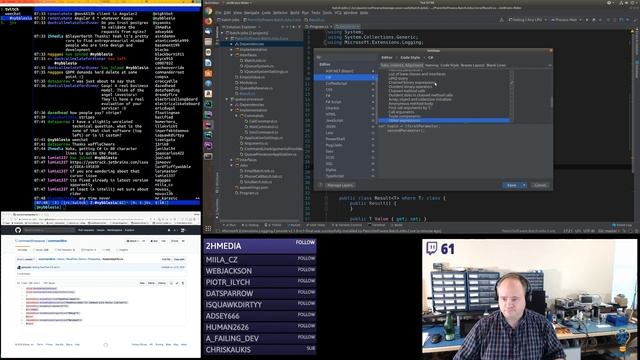Switch to the Naming tab in Settings

click(431, 65)
